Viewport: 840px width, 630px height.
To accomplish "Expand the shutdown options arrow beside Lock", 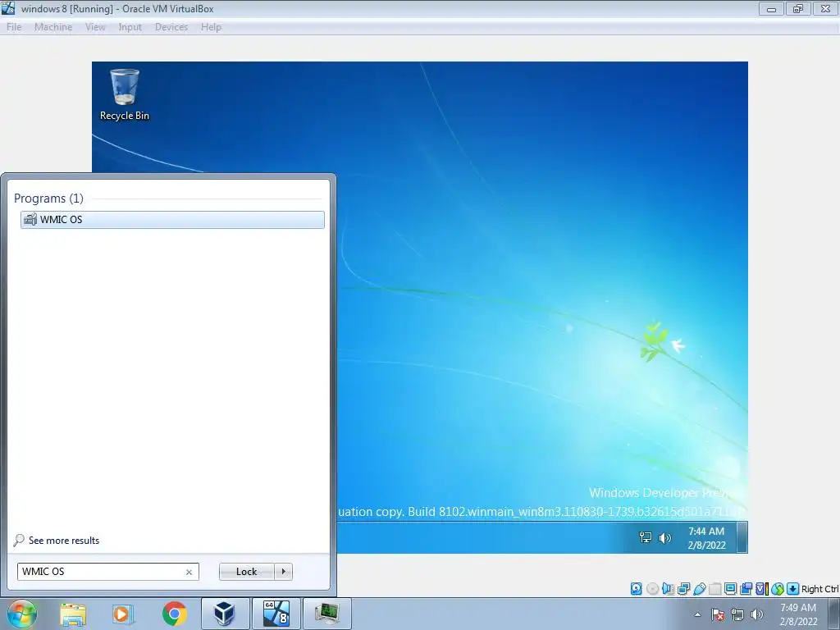I will coord(283,572).
